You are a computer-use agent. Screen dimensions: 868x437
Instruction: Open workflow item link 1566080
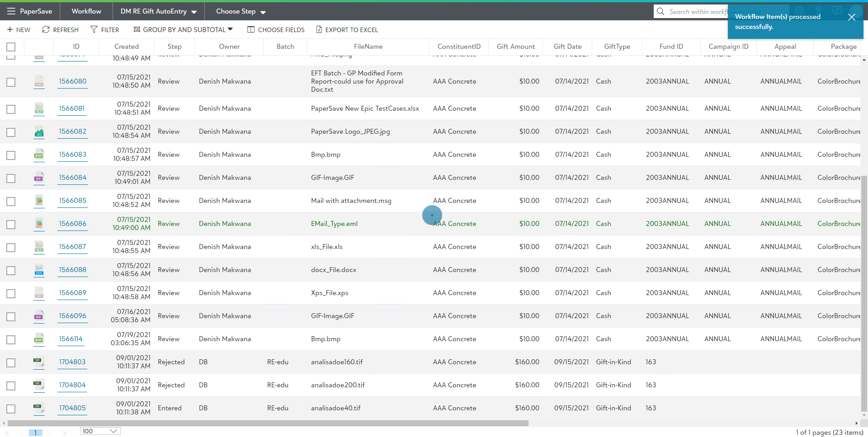pos(72,81)
